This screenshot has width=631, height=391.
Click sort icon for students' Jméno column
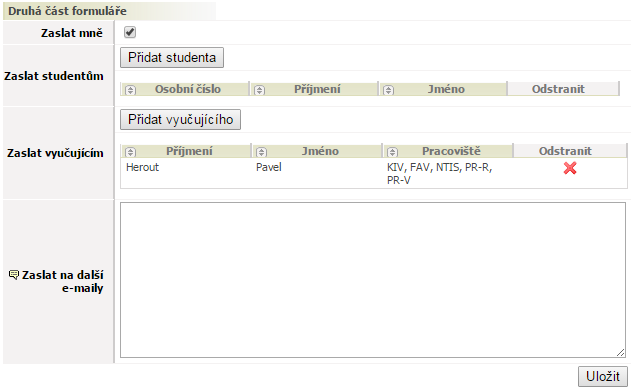388,90
